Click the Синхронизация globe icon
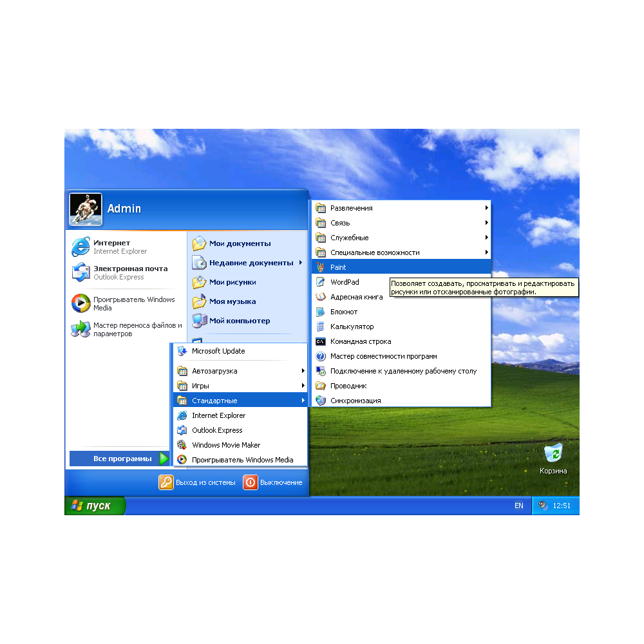Screen dimensions: 644x644 pyautogui.click(x=321, y=401)
